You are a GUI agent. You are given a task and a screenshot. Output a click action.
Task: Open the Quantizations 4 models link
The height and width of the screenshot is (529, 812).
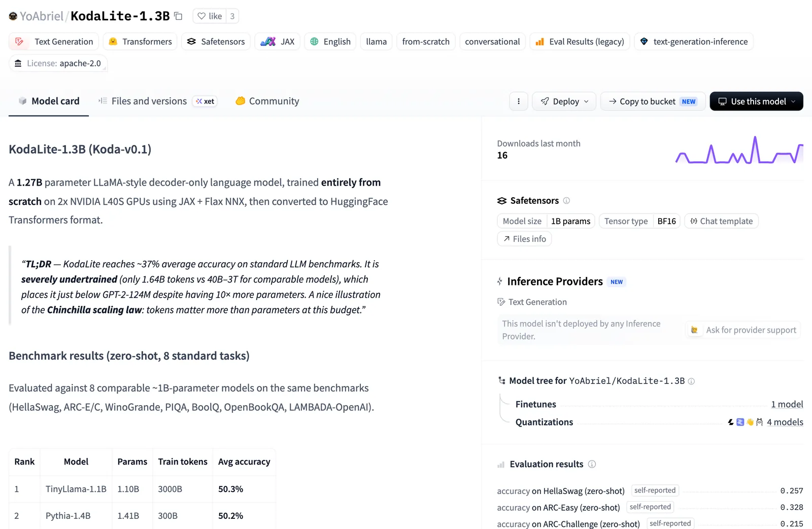(785, 422)
